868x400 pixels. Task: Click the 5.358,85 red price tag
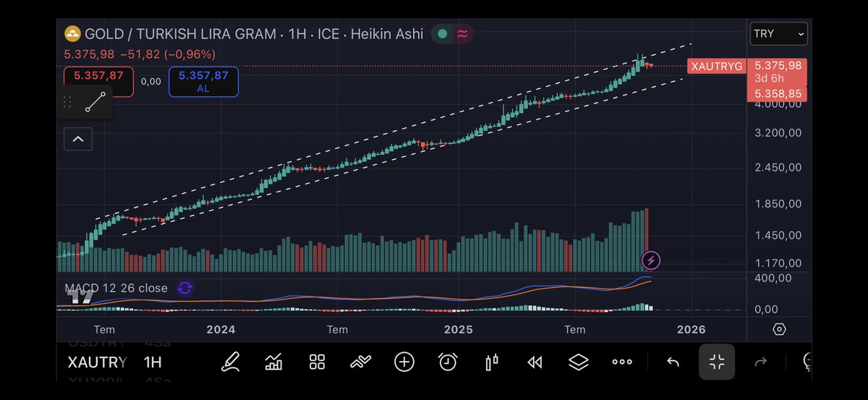click(777, 94)
